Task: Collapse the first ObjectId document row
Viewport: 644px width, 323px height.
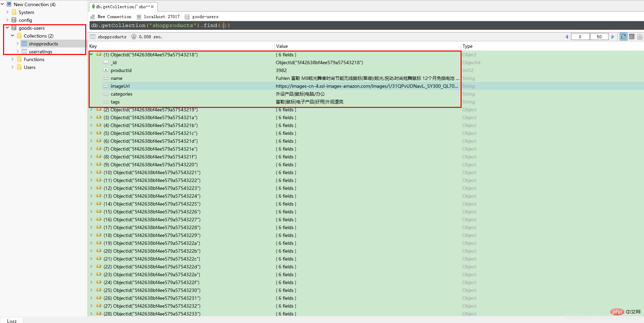Action: click(91, 55)
